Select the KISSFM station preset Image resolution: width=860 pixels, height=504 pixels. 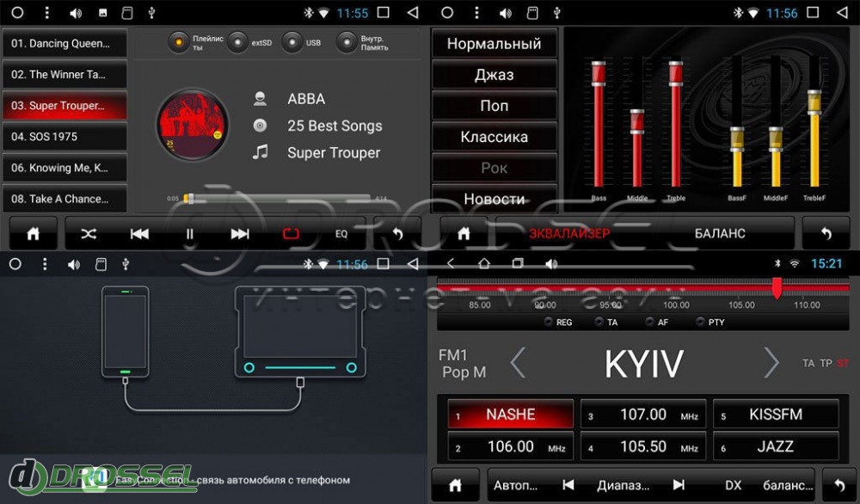pos(775,415)
